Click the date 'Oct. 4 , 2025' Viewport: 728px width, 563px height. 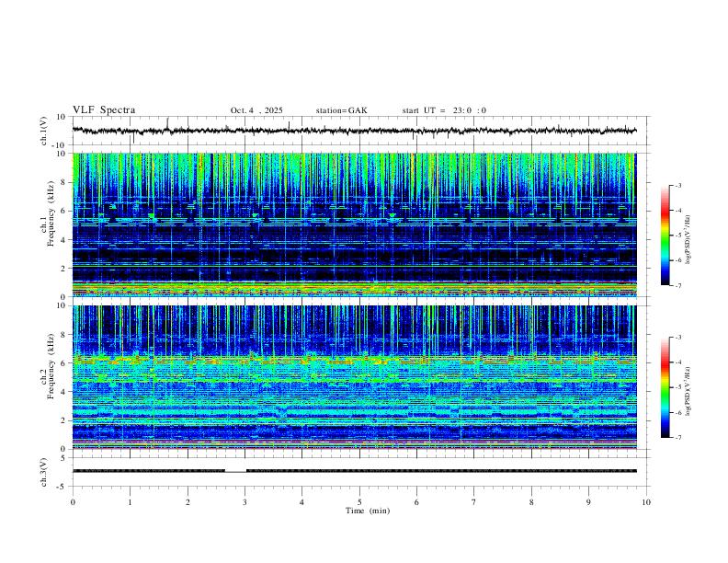point(256,110)
